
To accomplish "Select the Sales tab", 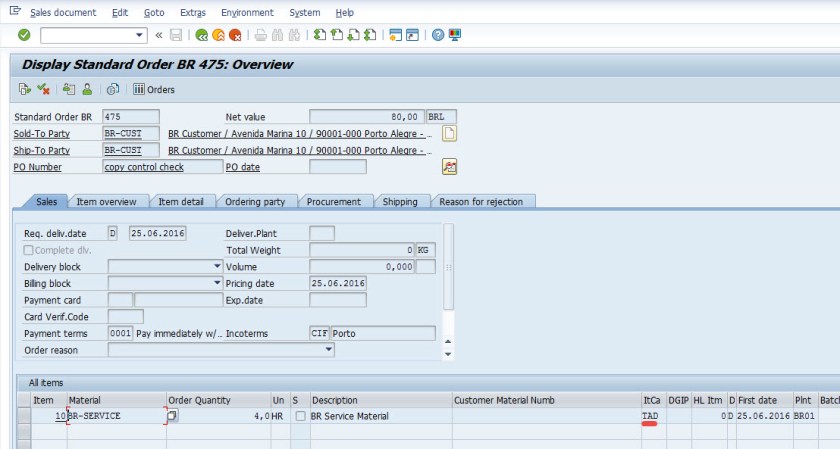I will click(x=46, y=201).
